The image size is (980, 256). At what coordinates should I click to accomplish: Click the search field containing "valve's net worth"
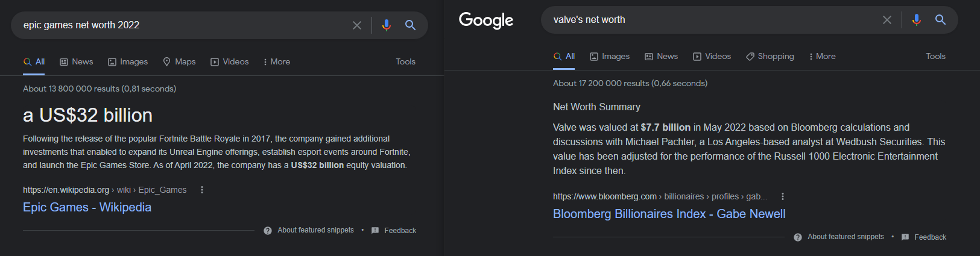[x=712, y=20]
